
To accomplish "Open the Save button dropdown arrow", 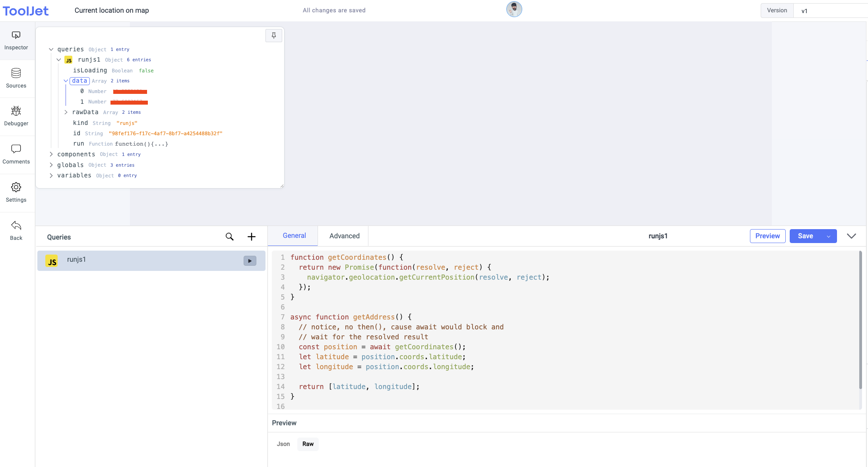I will click(829, 236).
